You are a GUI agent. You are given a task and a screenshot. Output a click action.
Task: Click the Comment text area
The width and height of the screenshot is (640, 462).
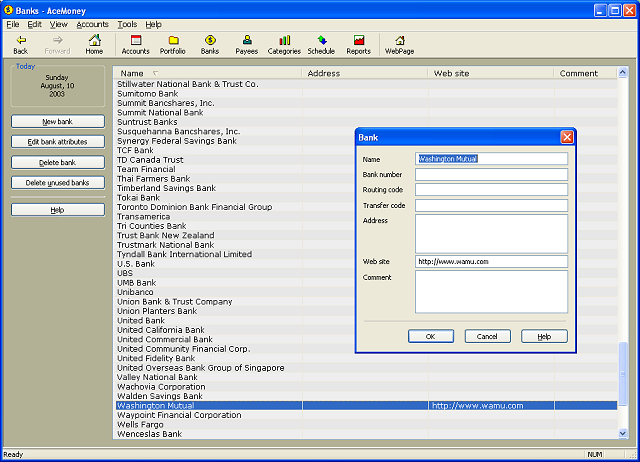pyautogui.click(x=491, y=292)
